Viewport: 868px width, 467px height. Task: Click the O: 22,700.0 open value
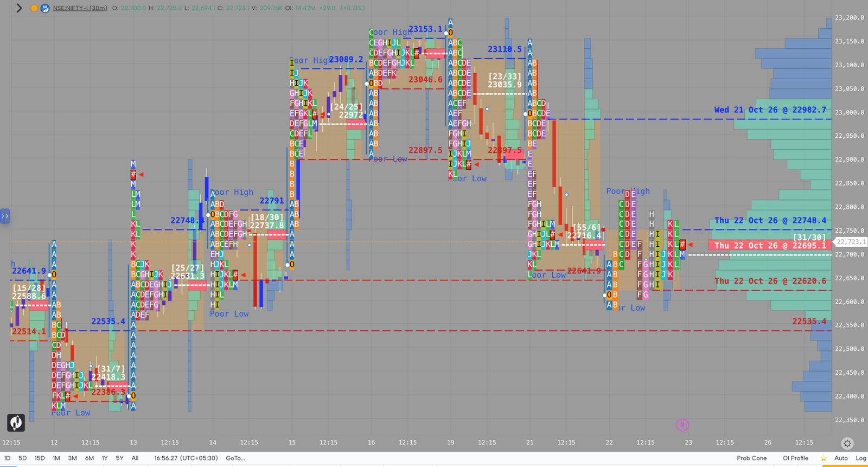click(129, 8)
